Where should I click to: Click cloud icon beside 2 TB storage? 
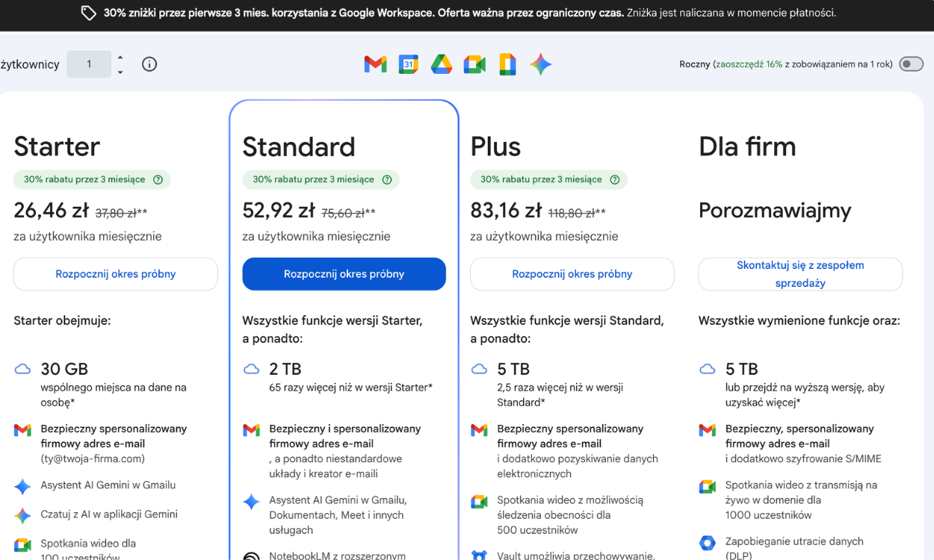point(251,369)
